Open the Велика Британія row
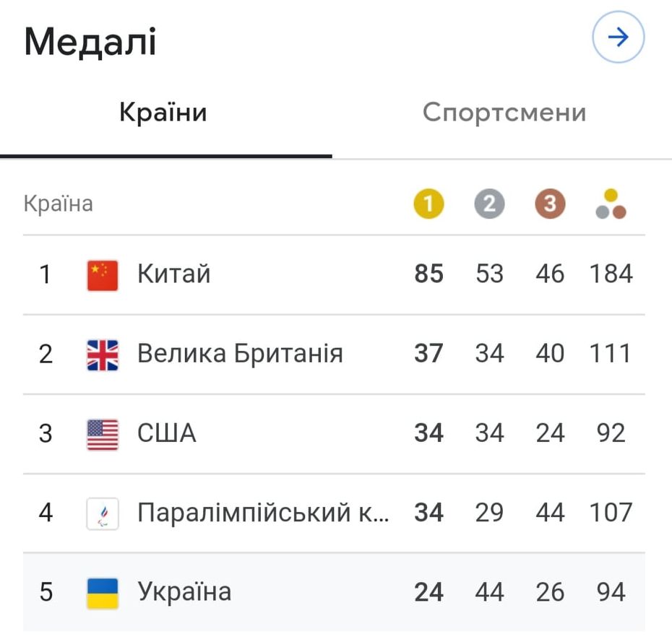 tap(240, 354)
